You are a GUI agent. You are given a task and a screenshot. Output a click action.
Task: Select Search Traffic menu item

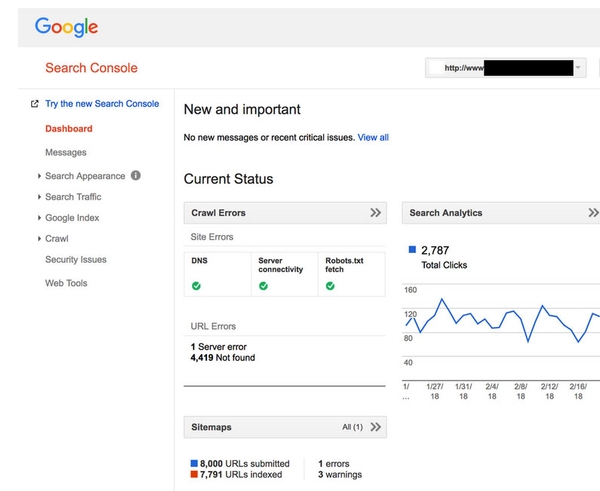pyautogui.click(x=73, y=197)
